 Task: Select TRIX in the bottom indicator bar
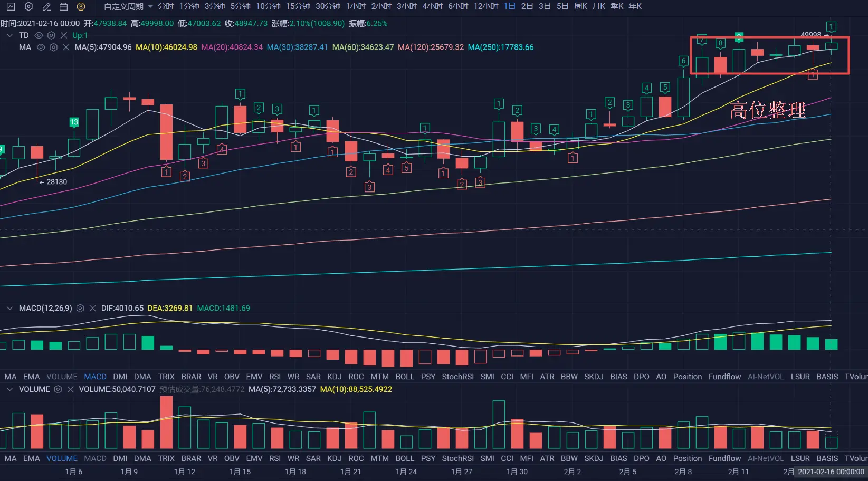point(166,458)
